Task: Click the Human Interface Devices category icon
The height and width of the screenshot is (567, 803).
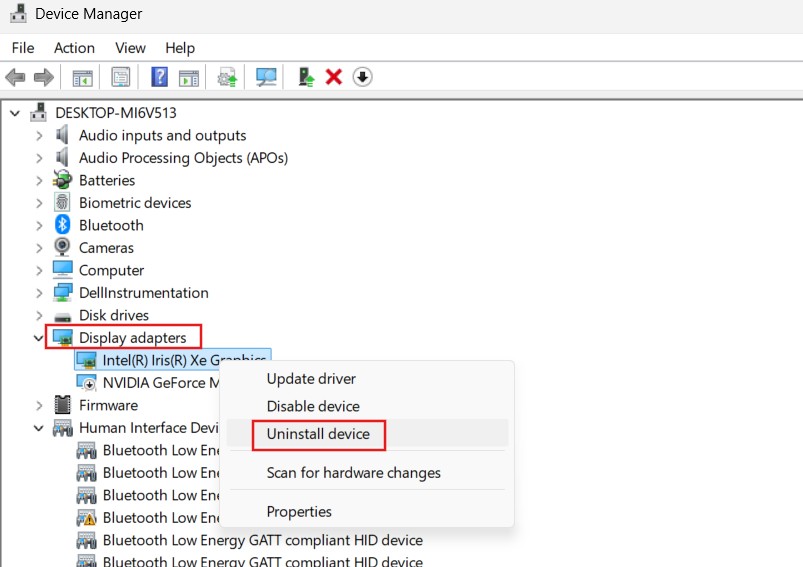Action: [x=62, y=428]
